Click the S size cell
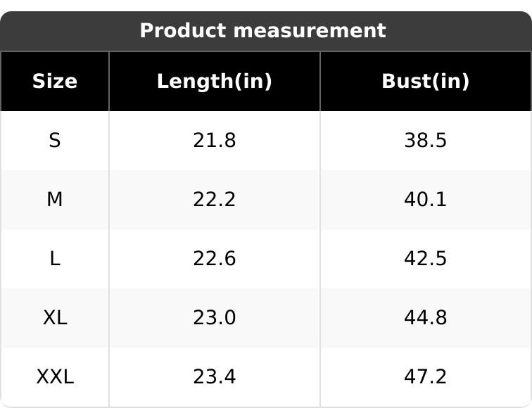 coord(55,141)
